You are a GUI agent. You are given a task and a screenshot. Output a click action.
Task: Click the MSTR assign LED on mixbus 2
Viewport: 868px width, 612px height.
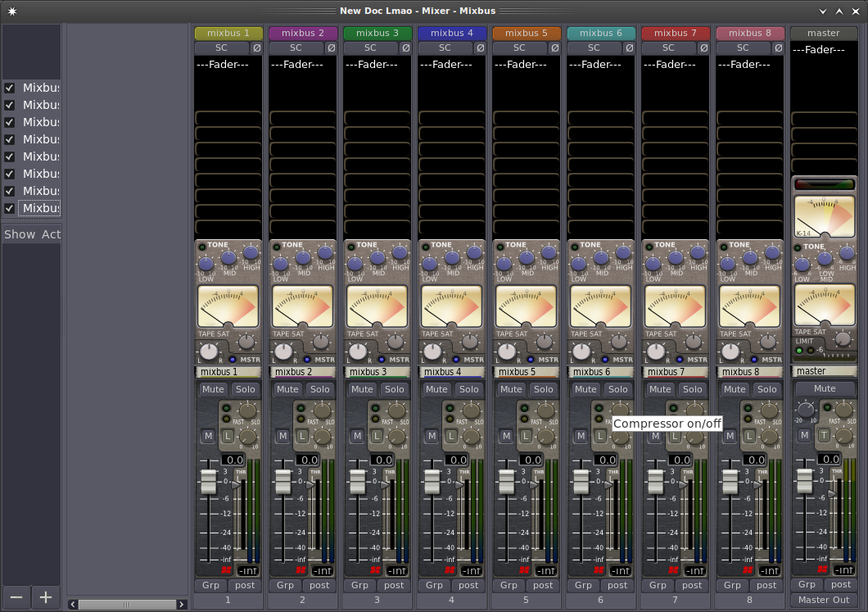pyautogui.click(x=307, y=360)
